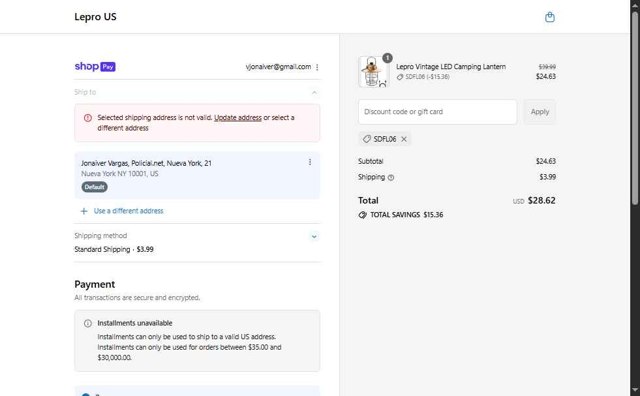Click the Lepro US store title

(x=95, y=17)
